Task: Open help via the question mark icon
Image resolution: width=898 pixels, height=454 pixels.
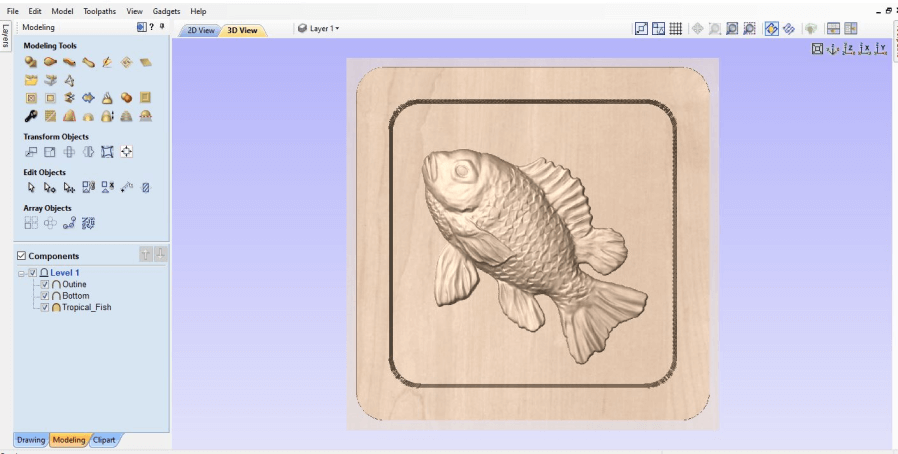Action: click(152, 27)
